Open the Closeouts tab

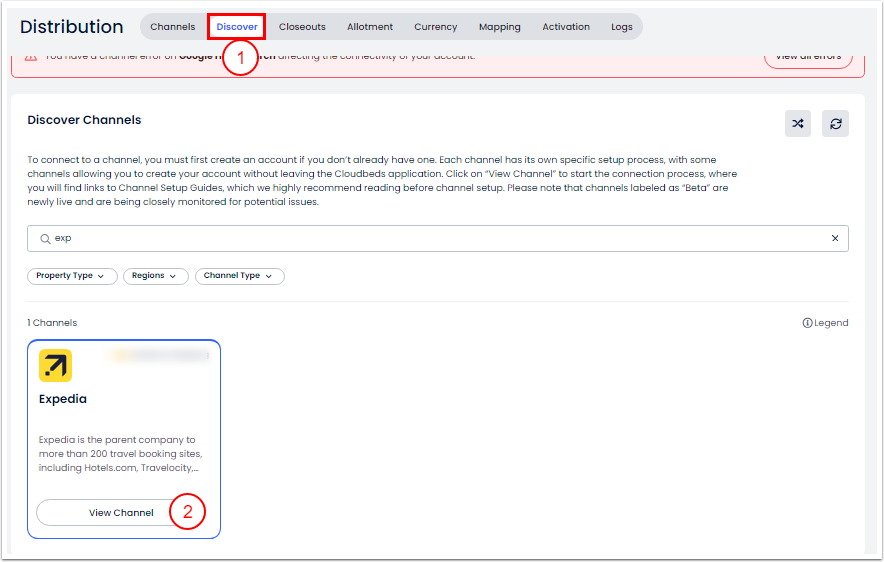coord(302,27)
